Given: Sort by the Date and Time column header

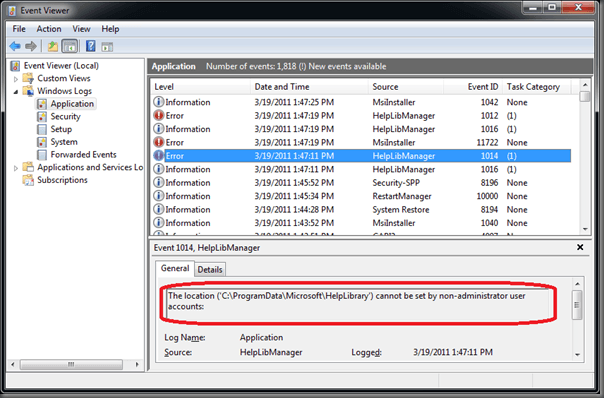Looking at the screenshot, I should tap(309, 87).
